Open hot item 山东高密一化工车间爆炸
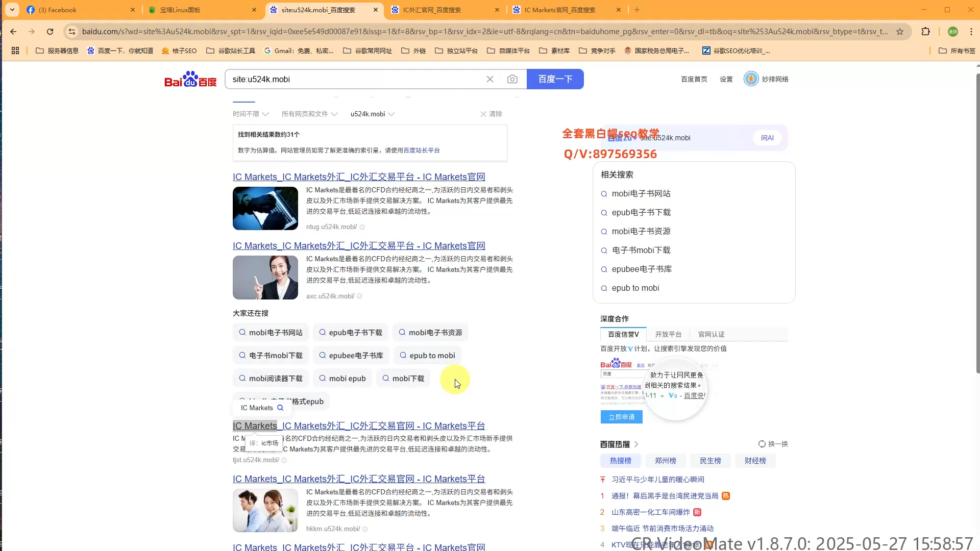The width and height of the screenshot is (980, 551). click(x=650, y=512)
